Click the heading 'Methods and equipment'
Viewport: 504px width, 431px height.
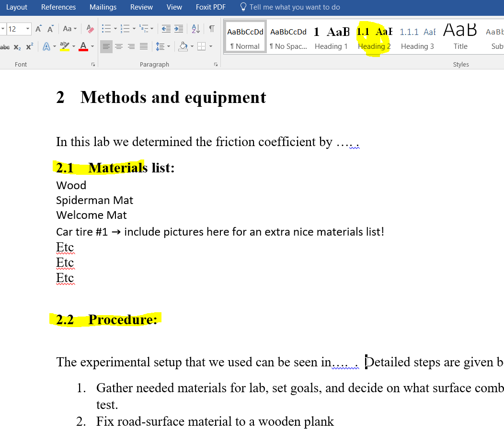pyautogui.click(x=173, y=97)
